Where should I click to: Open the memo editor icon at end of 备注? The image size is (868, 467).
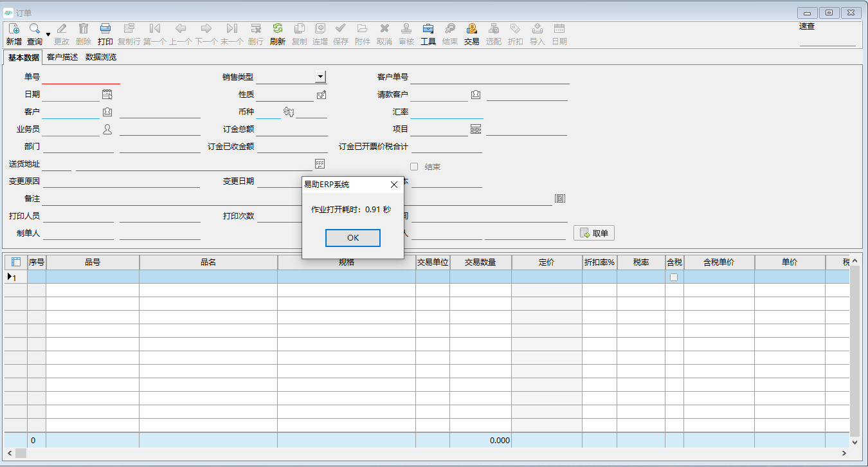(560, 199)
